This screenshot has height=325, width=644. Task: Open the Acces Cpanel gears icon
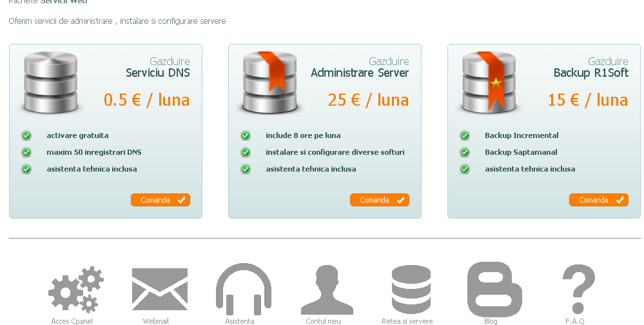76,290
